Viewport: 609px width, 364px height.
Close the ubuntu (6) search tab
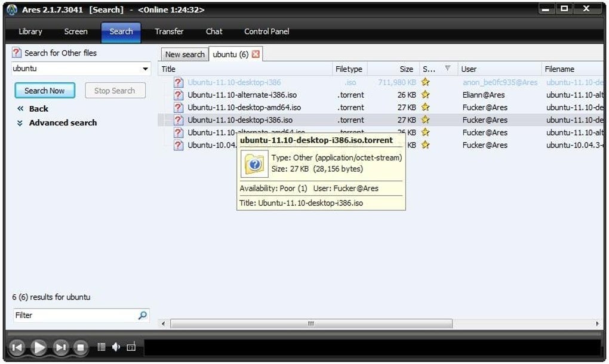pos(256,54)
